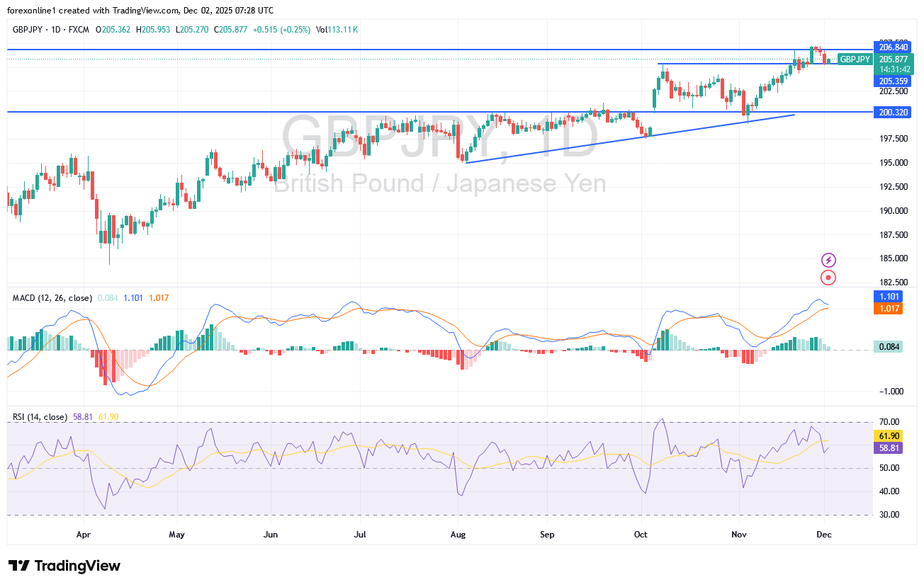Click the red circle event icon
Screen dimensions: 924x587
828,278
